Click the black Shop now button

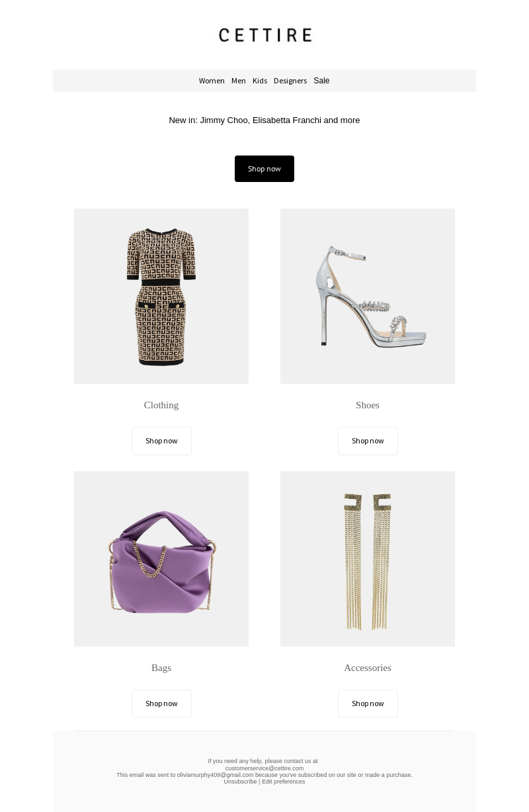(264, 169)
